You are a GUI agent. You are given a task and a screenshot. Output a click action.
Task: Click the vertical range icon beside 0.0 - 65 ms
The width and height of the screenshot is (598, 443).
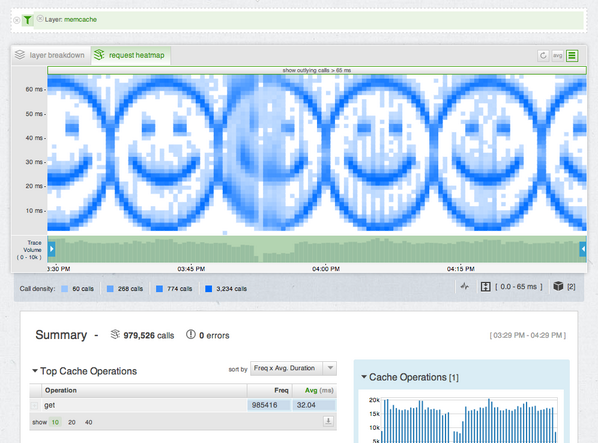click(485, 287)
